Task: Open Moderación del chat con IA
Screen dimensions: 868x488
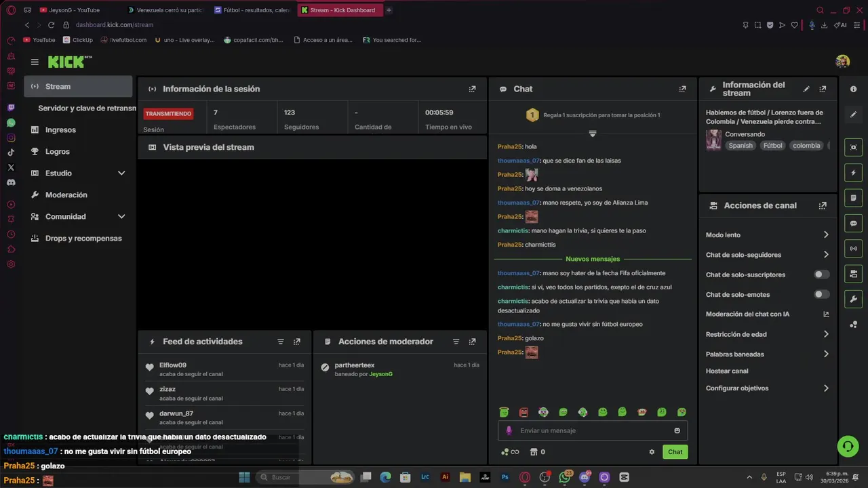Action: 767,314
